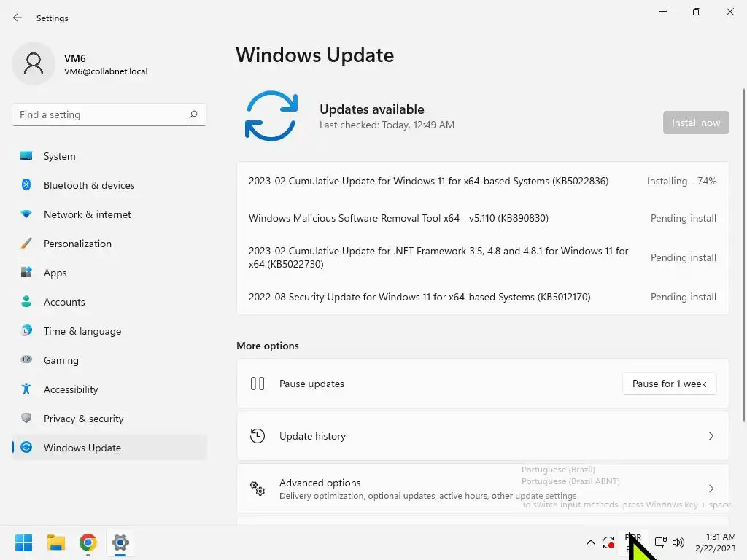
Task: Select Privacy & security category
Action: click(x=109, y=418)
